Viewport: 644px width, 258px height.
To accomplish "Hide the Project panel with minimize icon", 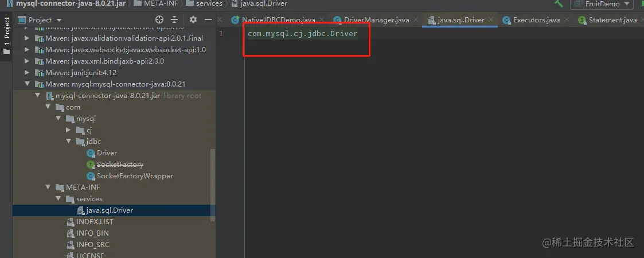I will point(208,19).
